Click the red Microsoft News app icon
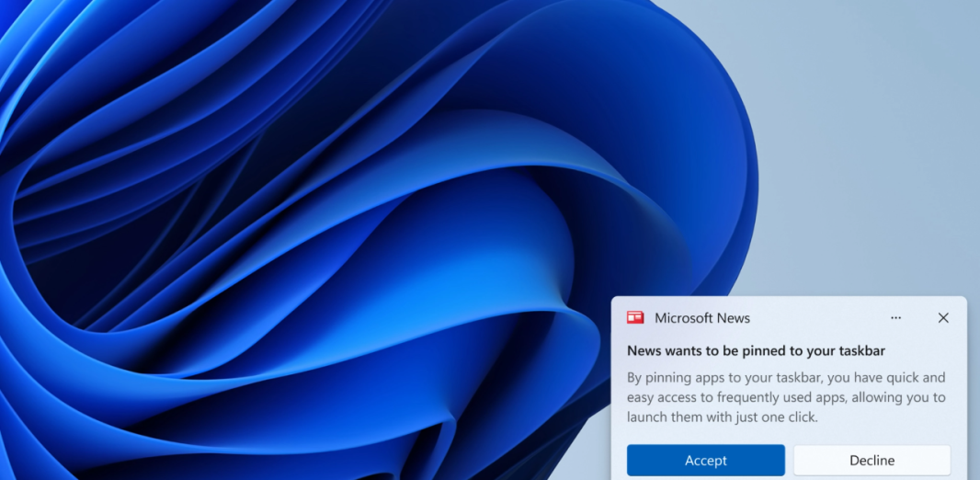The image size is (980, 480). click(x=635, y=317)
